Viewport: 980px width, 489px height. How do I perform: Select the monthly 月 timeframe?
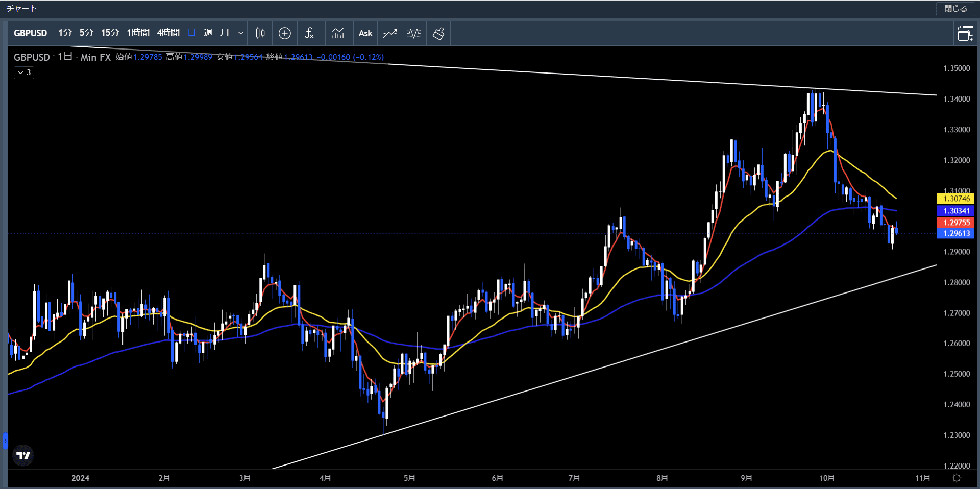click(x=225, y=33)
